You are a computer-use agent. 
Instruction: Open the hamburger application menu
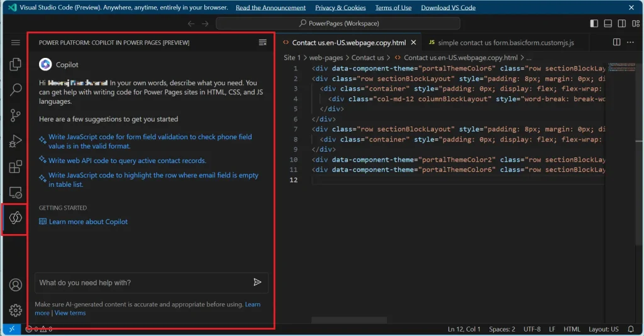tap(16, 42)
